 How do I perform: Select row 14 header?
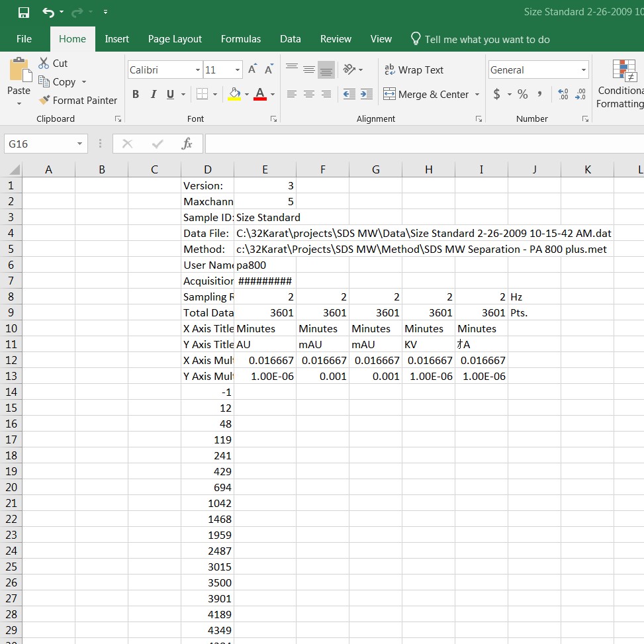point(11,392)
